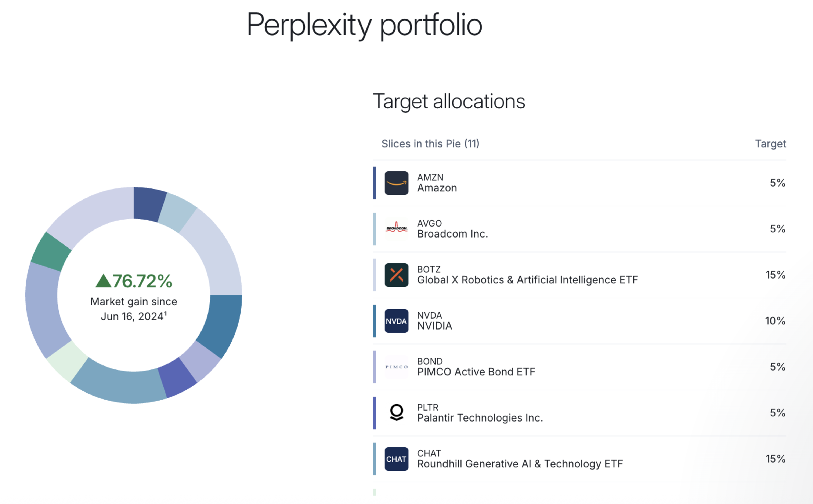Image resolution: width=813 pixels, height=504 pixels.
Task: Click the Global X BOTZ logo icon
Action: click(396, 275)
